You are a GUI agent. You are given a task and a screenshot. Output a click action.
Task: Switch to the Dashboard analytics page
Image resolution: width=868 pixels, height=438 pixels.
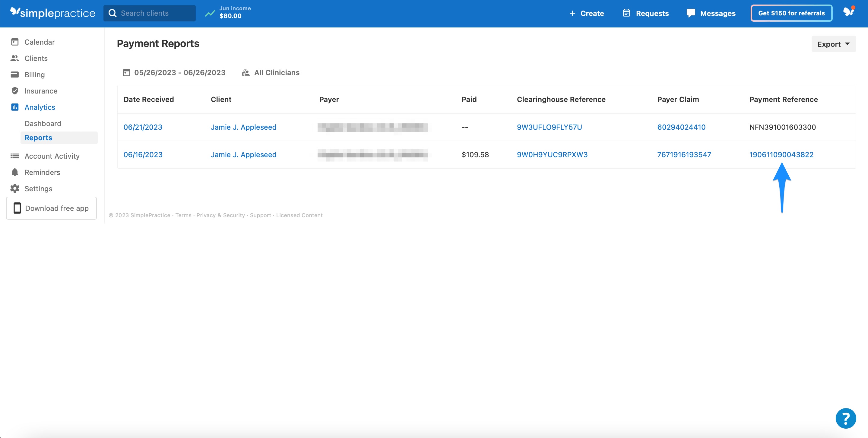pyautogui.click(x=43, y=123)
